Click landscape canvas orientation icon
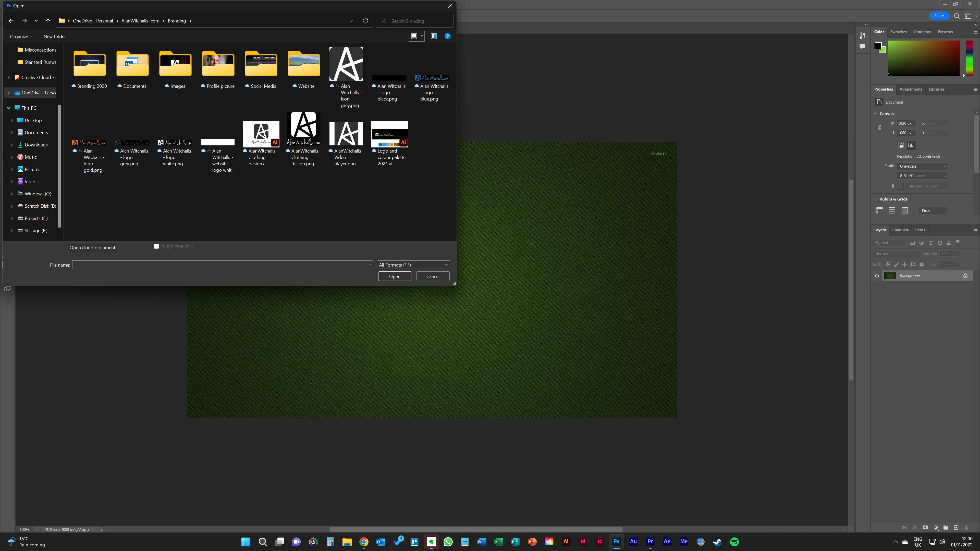The width and height of the screenshot is (980, 551). click(911, 145)
